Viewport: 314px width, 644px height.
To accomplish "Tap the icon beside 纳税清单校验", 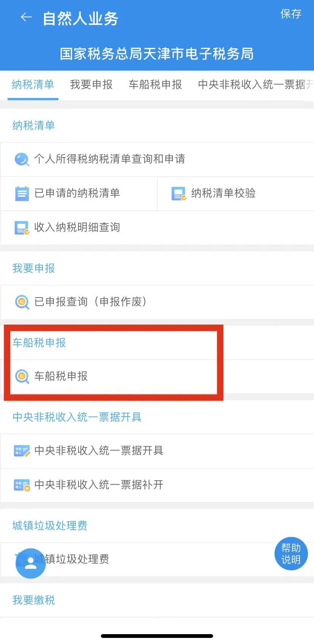I will click(x=179, y=193).
